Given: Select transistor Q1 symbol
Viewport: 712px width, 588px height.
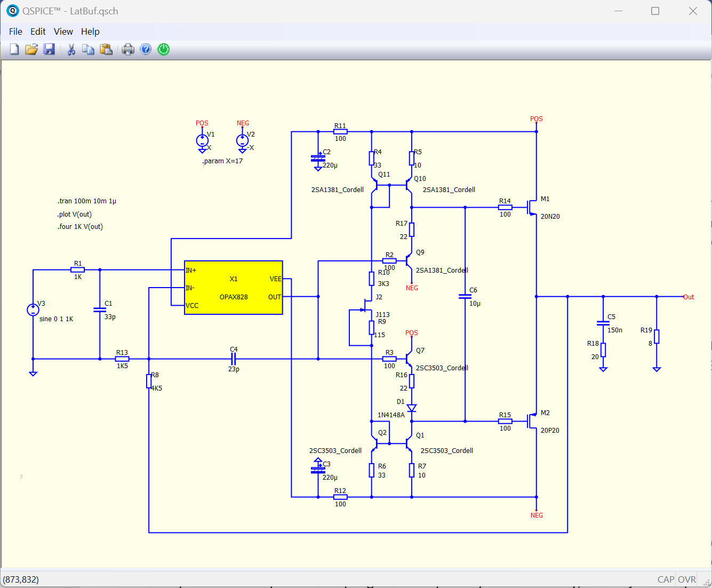Looking at the screenshot, I should pos(409,443).
